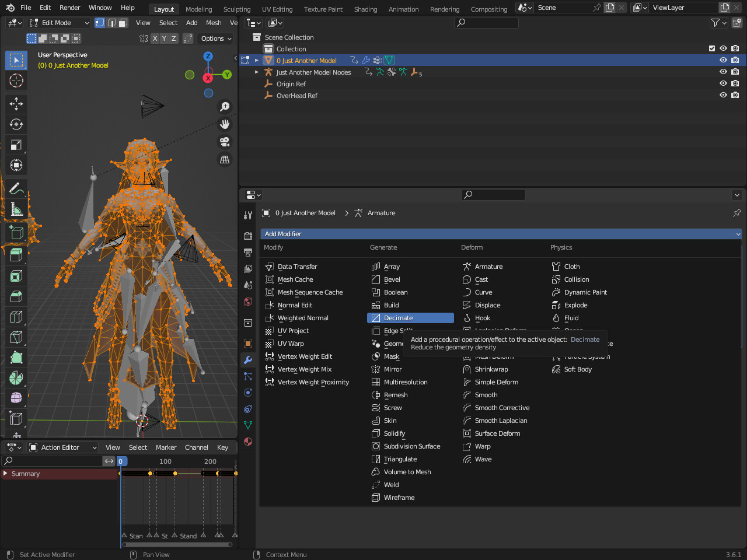Screen dimensions: 747x560
Task: Select the Rotate tool in the viewport toolbar
Action: click(16, 124)
